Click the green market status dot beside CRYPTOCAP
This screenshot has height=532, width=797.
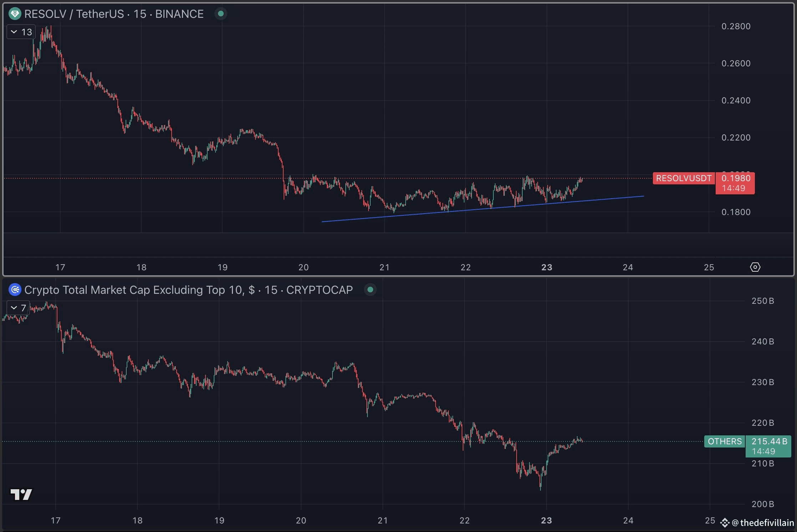tap(370, 290)
